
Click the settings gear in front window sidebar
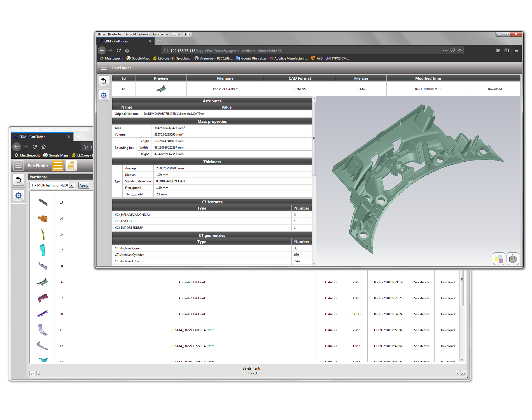[x=104, y=95]
